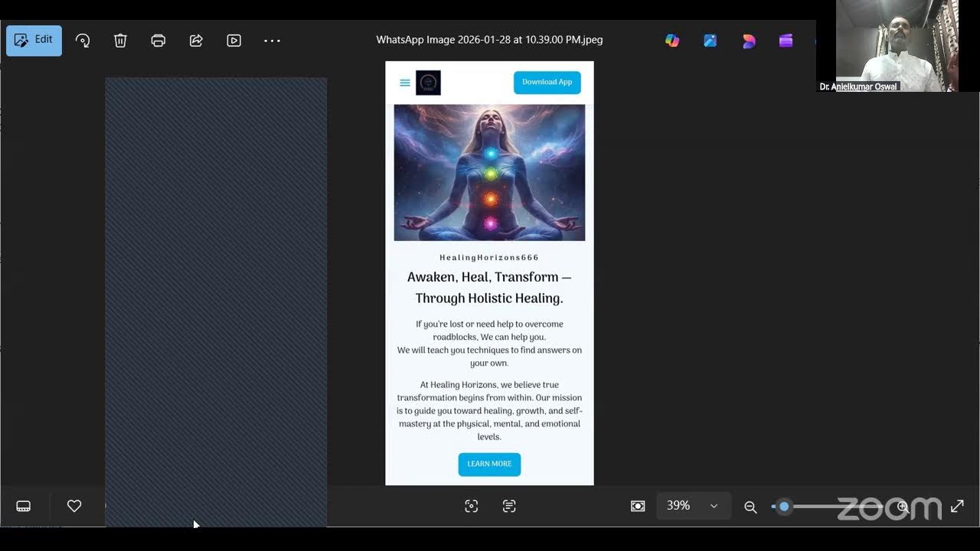Click the chakra meditation image
980x551 pixels.
(x=489, y=173)
